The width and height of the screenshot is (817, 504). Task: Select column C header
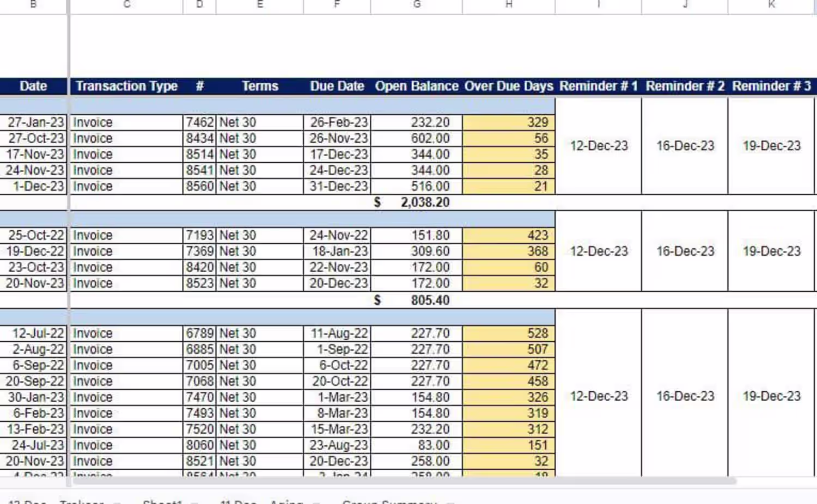tap(126, 4)
